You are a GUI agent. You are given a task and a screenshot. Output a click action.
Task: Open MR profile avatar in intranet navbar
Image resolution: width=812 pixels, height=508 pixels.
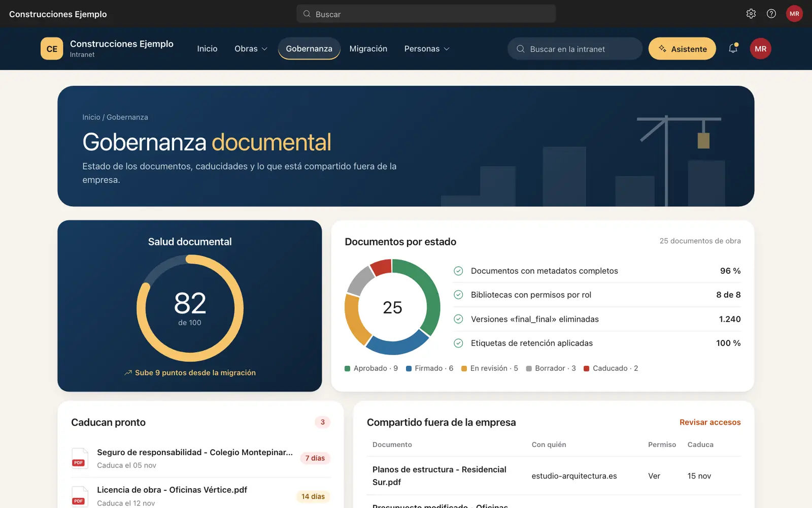760,49
